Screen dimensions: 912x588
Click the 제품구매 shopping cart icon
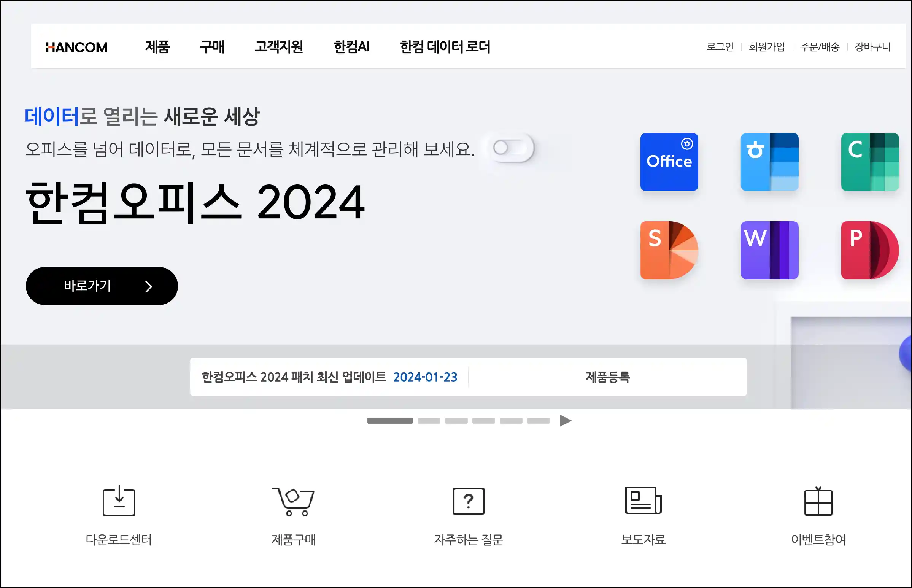point(294,501)
